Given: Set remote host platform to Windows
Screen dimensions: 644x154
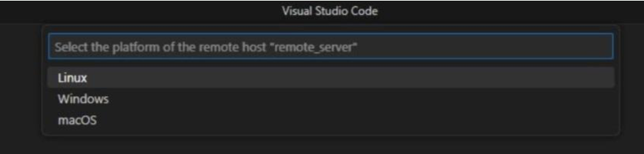Looking at the screenshot, I should click(x=83, y=99).
